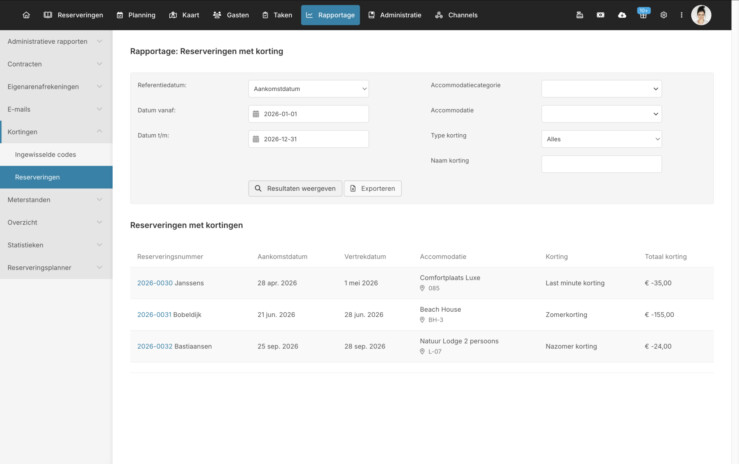Click the payment card icon in top bar

coord(600,15)
